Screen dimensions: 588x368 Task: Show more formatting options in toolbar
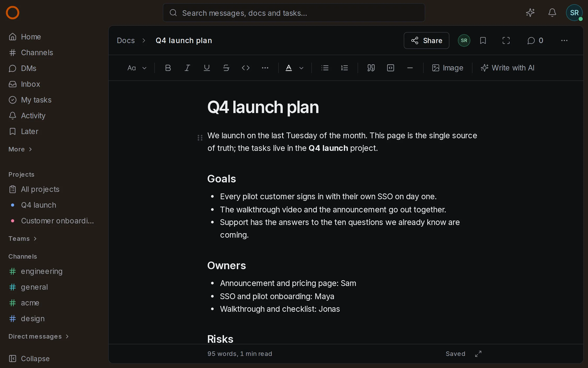coord(265,68)
